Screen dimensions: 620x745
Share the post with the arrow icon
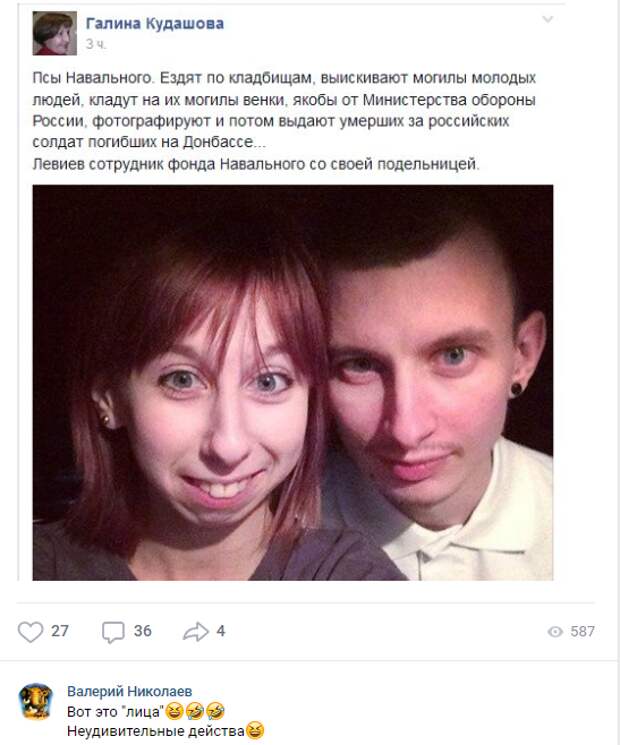tap(196, 631)
